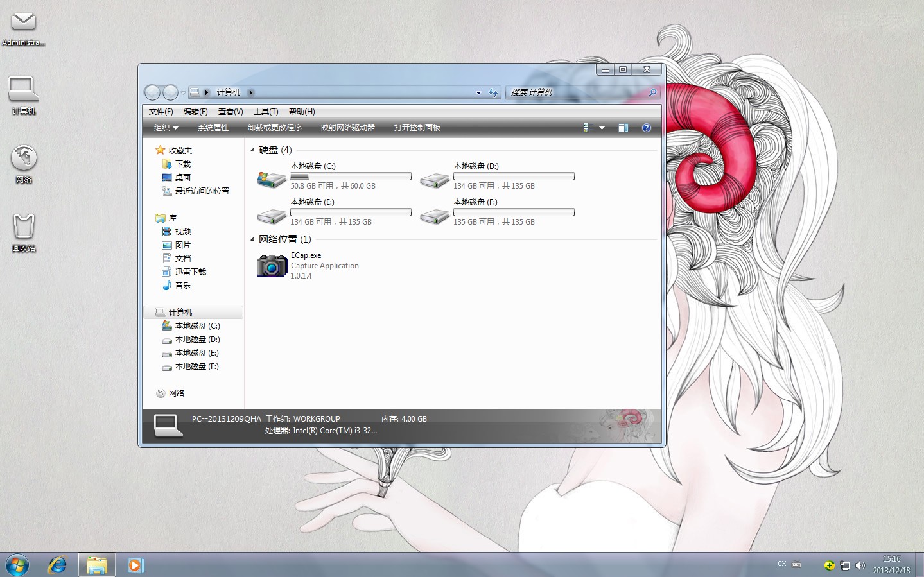924x577 pixels.
Task: Click the network tray icon
Action: [x=844, y=565]
